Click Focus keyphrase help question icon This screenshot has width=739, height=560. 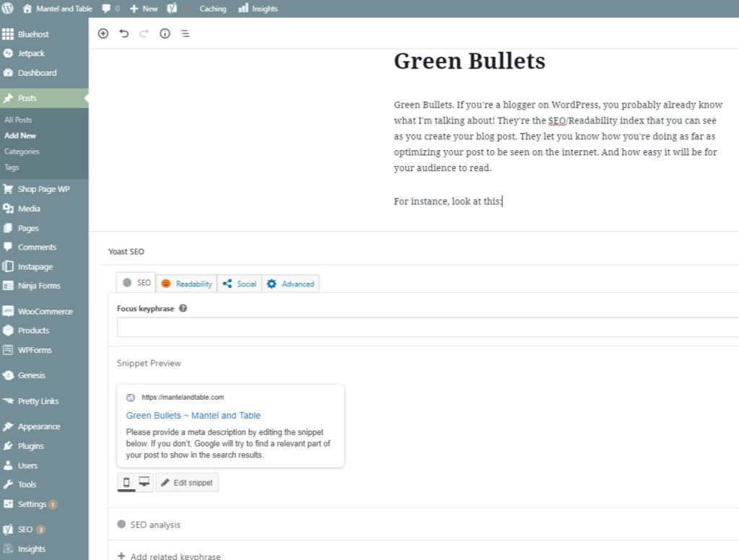pyautogui.click(x=183, y=308)
